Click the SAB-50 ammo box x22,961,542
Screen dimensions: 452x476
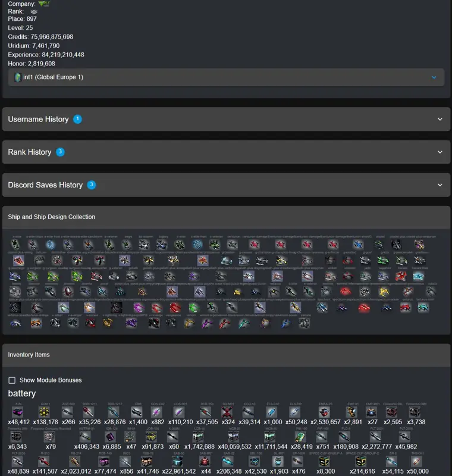(x=177, y=462)
